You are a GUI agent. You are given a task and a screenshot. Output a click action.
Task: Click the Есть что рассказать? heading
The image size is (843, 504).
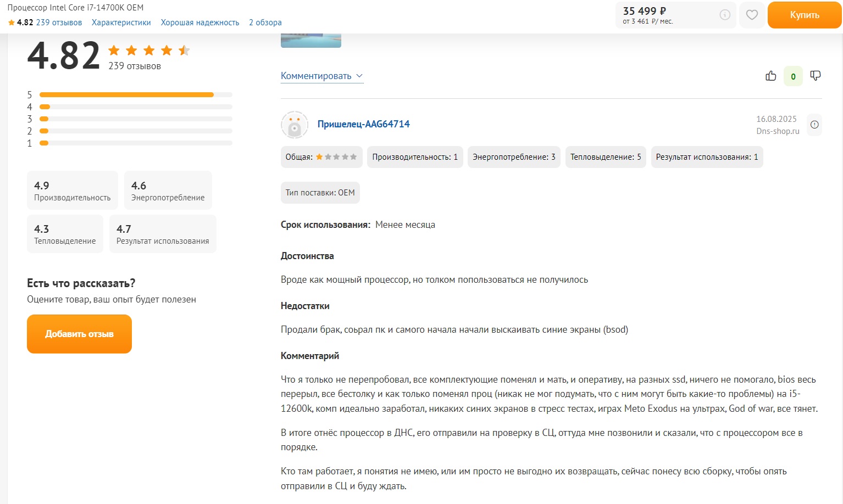click(81, 283)
